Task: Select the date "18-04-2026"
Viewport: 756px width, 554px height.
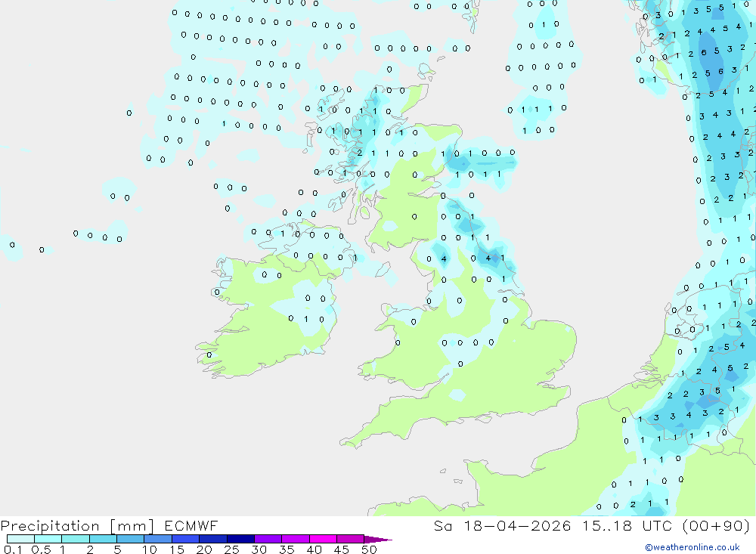Action: [517, 525]
